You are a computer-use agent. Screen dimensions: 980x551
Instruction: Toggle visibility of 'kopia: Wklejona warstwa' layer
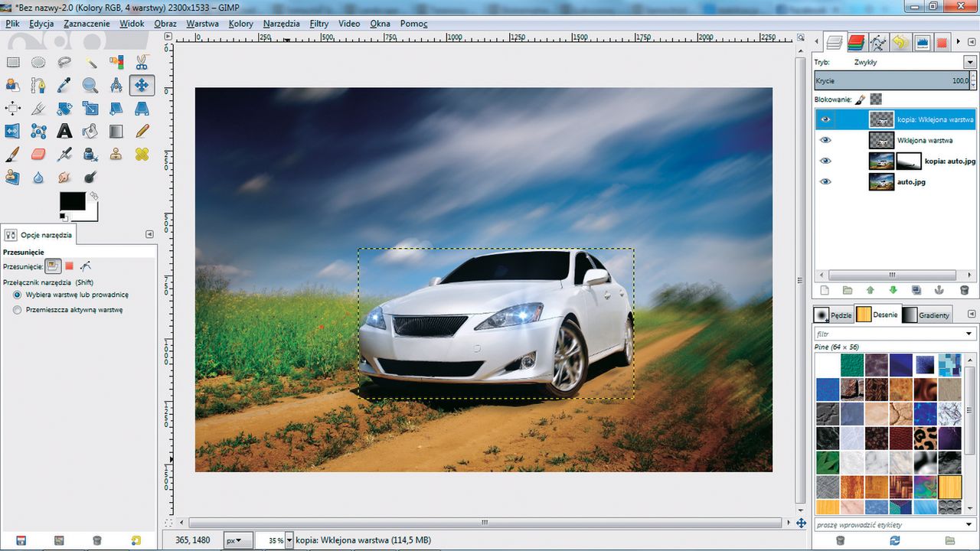[825, 119]
